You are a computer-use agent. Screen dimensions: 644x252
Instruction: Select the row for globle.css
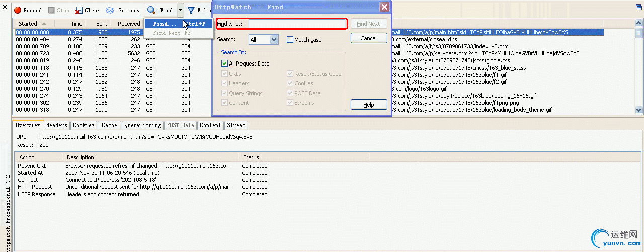[324, 60]
